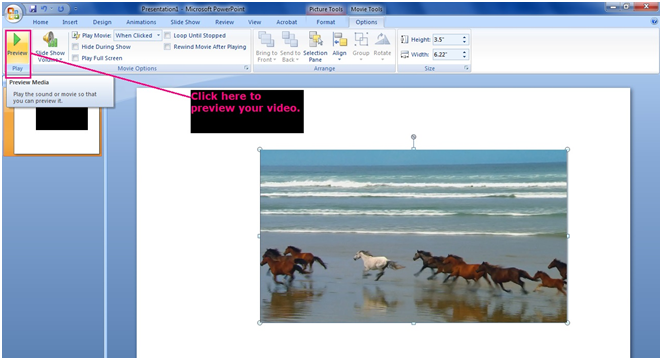The height and width of the screenshot is (361, 662).
Task: Open the Picture Tools Format tab
Action: pos(326,22)
